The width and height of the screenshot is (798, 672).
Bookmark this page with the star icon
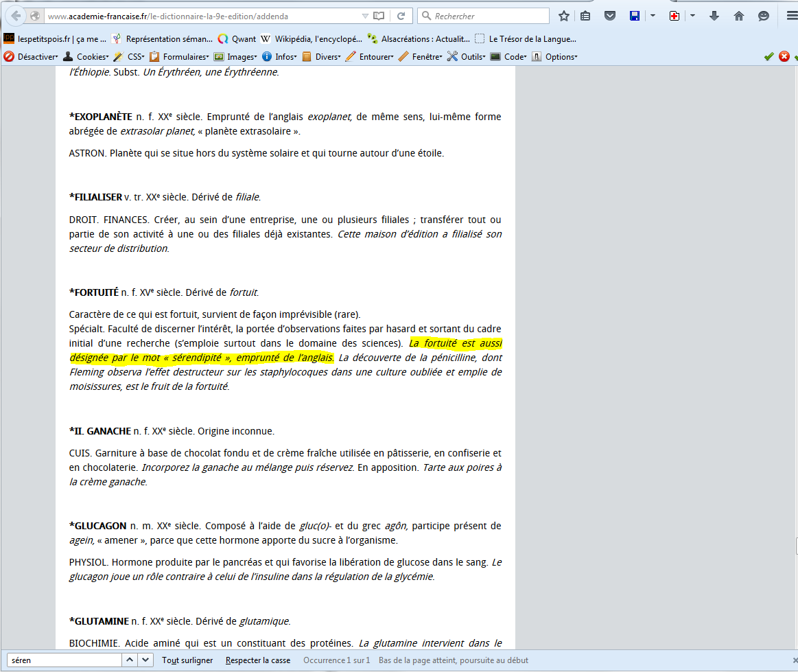(564, 16)
